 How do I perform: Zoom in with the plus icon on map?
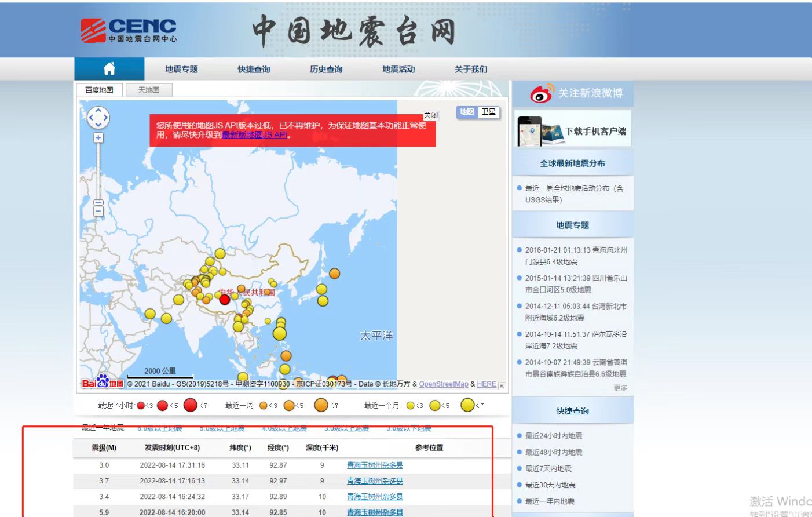click(x=98, y=137)
